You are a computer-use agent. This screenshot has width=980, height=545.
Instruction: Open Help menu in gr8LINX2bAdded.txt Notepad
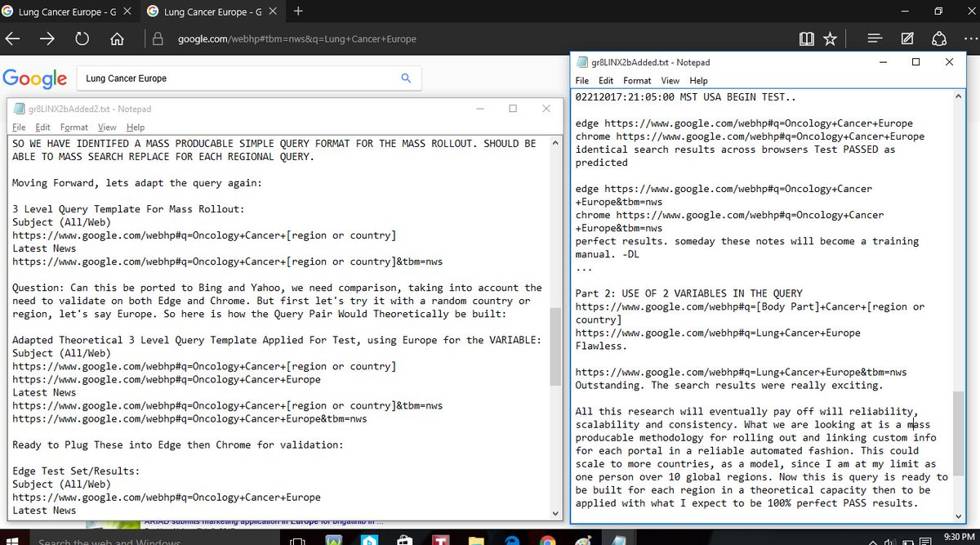[698, 81]
